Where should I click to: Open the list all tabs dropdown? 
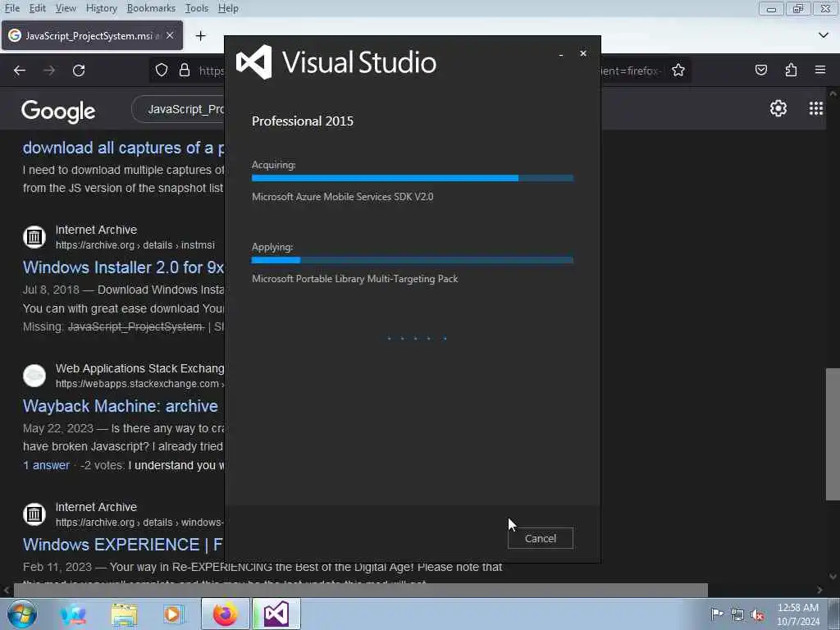pyautogui.click(x=824, y=35)
